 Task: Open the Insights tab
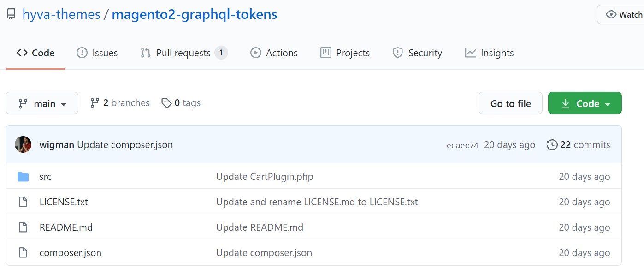[489, 53]
